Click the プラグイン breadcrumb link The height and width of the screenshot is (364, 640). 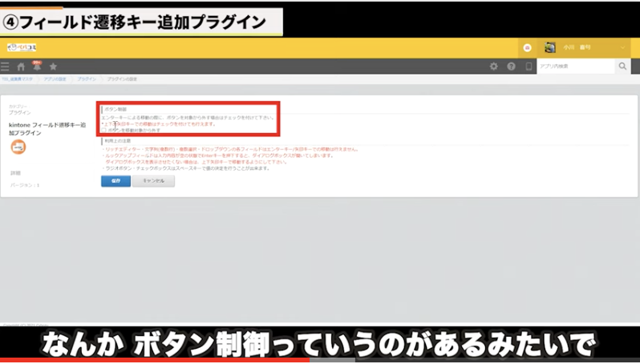point(87,80)
